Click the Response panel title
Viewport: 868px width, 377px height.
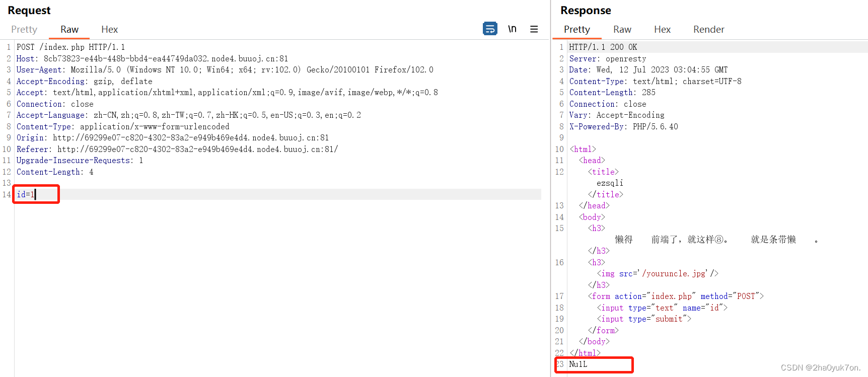point(586,10)
